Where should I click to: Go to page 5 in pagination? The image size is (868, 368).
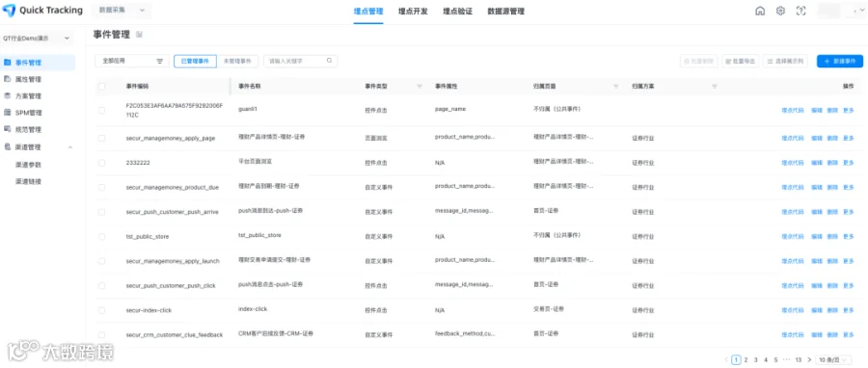[775, 359]
